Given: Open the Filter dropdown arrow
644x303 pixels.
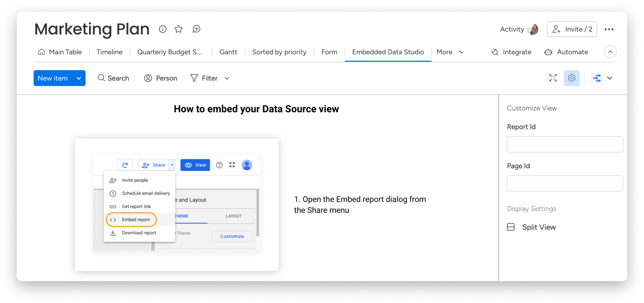Looking at the screenshot, I should 227,78.
